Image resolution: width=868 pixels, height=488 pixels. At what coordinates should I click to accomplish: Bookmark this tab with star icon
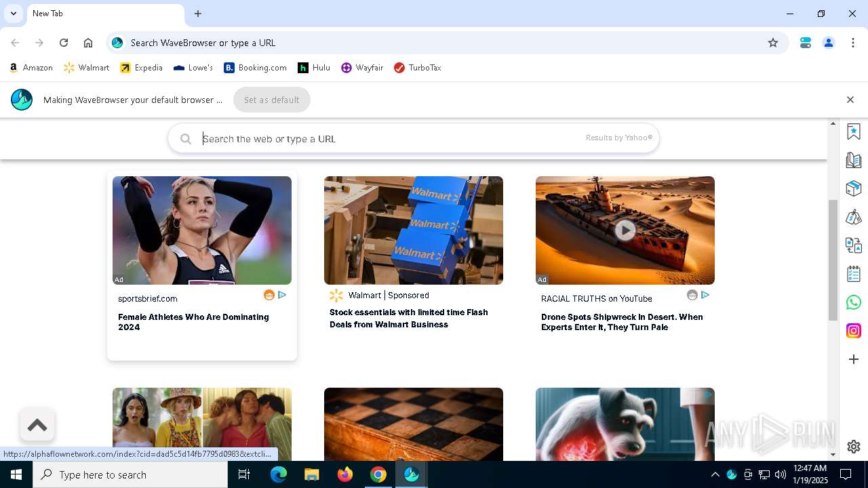[773, 43]
